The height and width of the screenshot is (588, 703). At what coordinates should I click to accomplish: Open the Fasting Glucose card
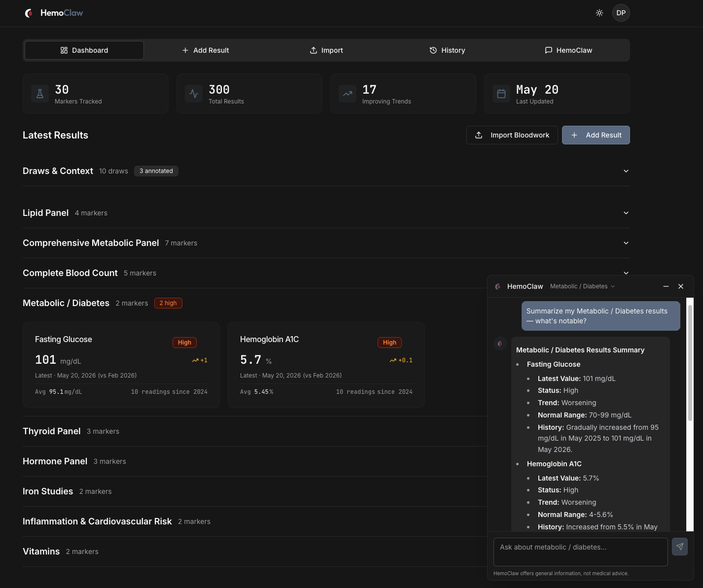(x=121, y=365)
